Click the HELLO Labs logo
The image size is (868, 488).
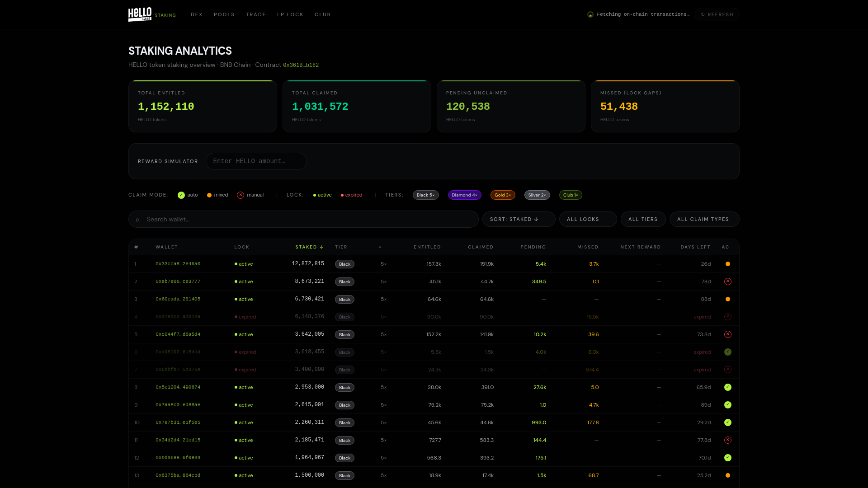(x=140, y=14)
